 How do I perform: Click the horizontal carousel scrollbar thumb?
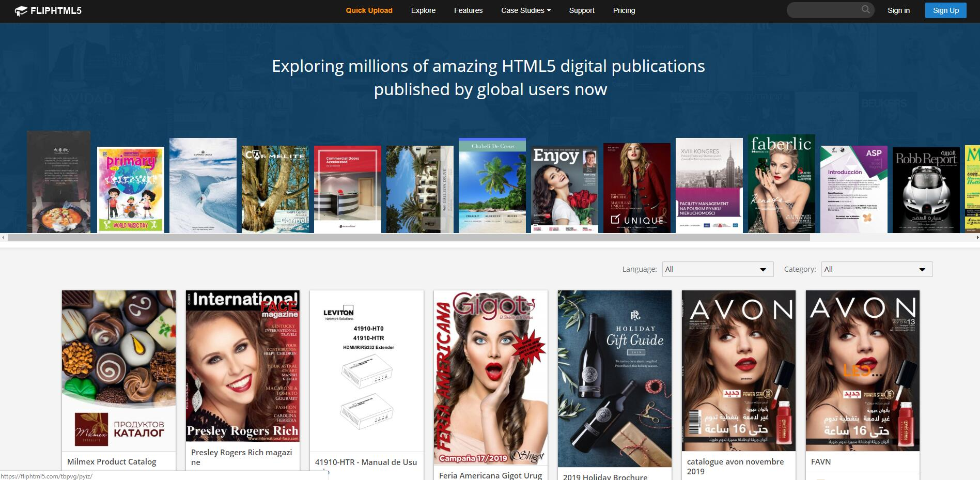(409, 238)
